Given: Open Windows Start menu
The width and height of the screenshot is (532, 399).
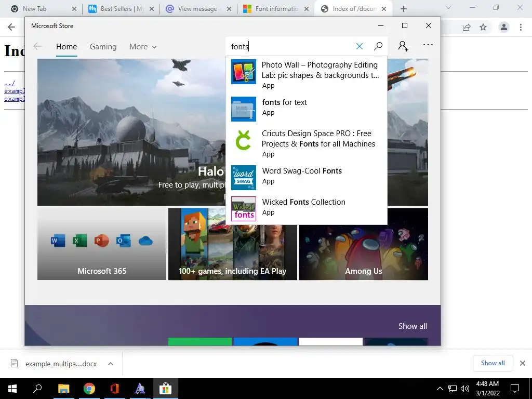Looking at the screenshot, I should point(12,389).
